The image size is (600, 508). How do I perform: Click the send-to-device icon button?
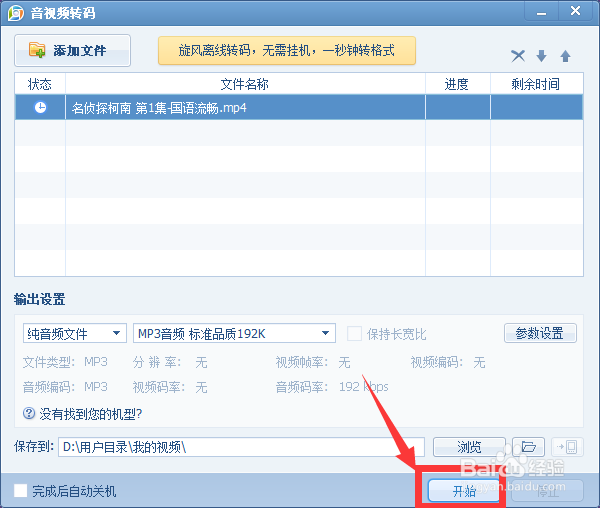click(567, 447)
